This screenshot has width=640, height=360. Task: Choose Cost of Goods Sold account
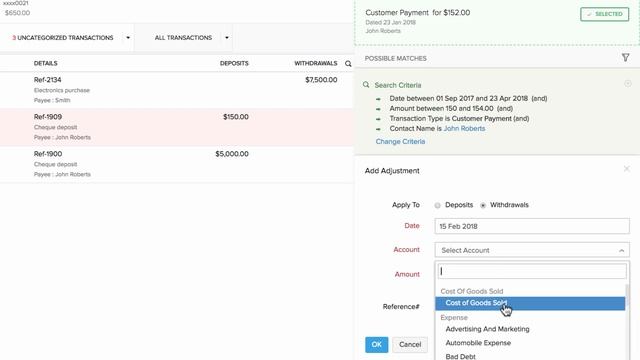(530, 303)
